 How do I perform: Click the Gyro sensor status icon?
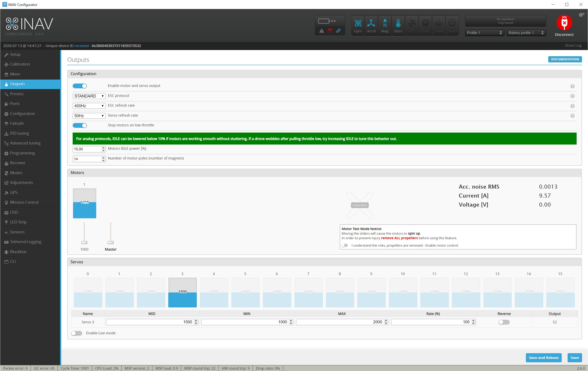pos(358,25)
